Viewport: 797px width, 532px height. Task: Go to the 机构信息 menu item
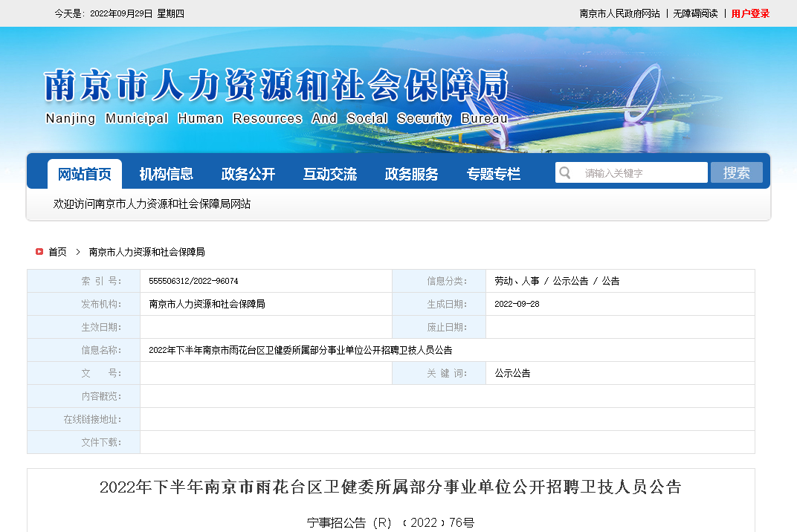tap(167, 174)
